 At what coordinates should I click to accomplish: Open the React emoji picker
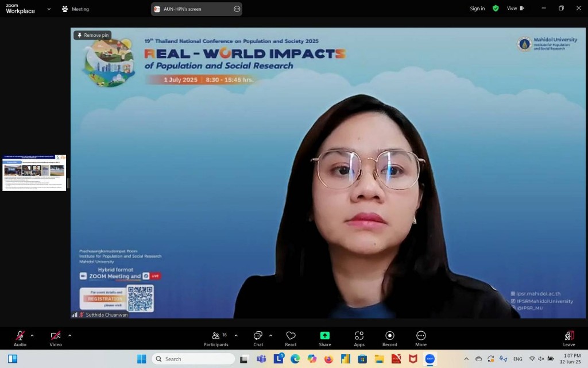(291, 339)
